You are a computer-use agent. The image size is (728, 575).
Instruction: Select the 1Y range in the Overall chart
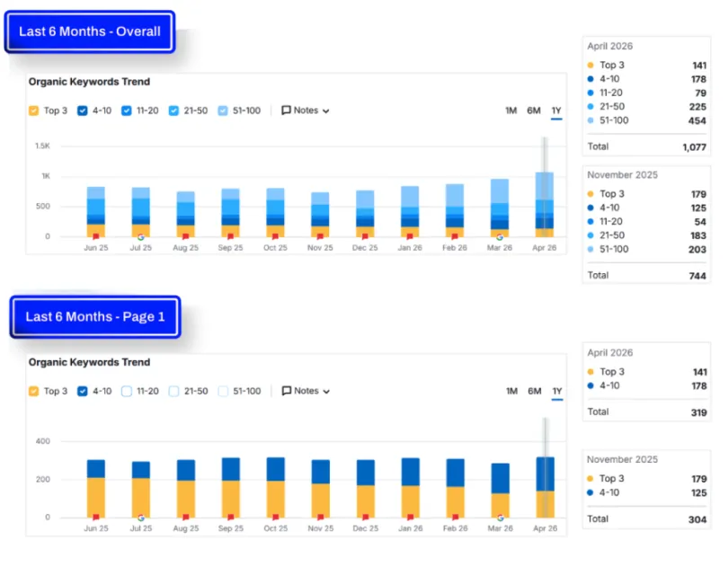click(556, 111)
